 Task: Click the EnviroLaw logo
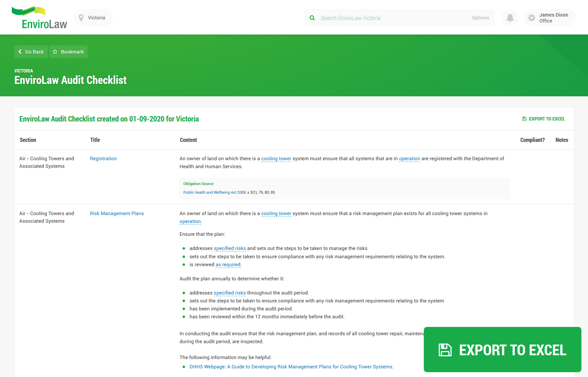coord(39,18)
